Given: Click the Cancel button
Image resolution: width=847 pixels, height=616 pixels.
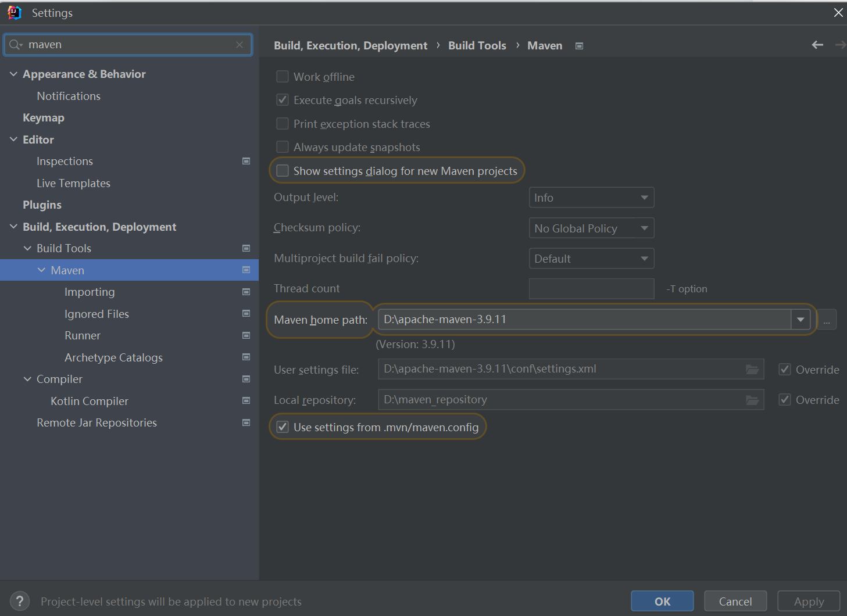Looking at the screenshot, I should point(735,601).
